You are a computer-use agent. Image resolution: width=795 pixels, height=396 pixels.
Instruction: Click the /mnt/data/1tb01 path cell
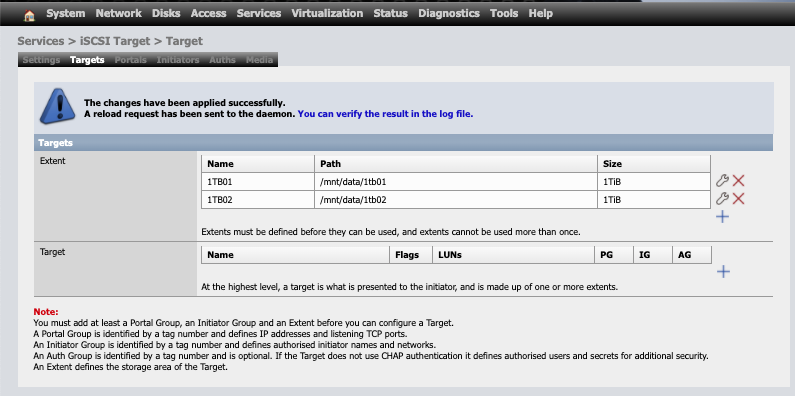pyautogui.click(x=456, y=182)
